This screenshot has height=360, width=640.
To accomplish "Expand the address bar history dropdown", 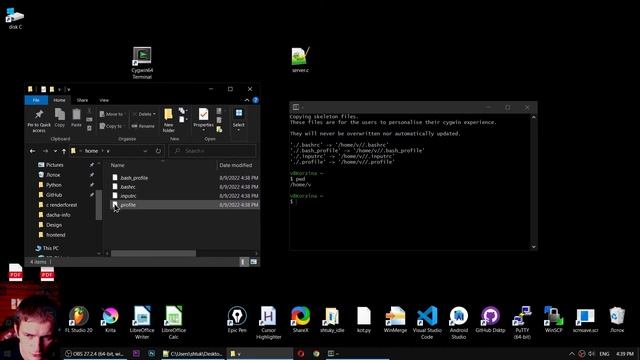I will [145, 151].
